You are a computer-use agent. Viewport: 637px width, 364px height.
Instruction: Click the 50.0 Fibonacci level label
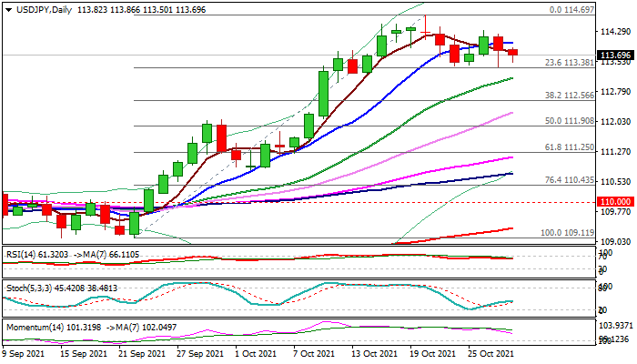pos(571,121)
